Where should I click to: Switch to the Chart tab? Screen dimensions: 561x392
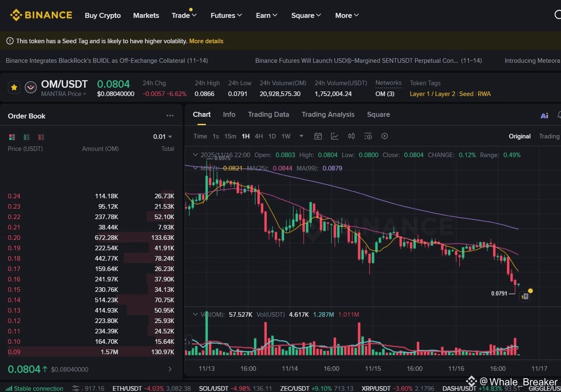click(x=202, y=114)
